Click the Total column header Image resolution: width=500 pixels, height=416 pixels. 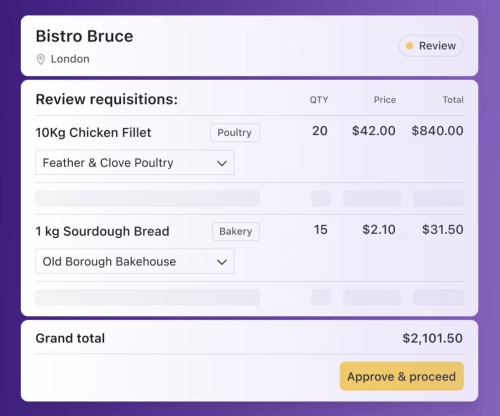[453, 100]
